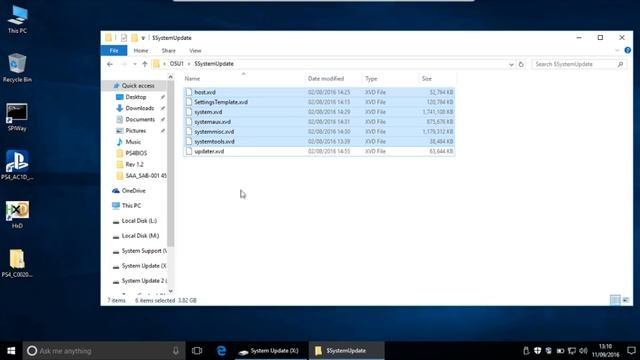Open System Update (X:) drive in sidebar

(139, 266)
